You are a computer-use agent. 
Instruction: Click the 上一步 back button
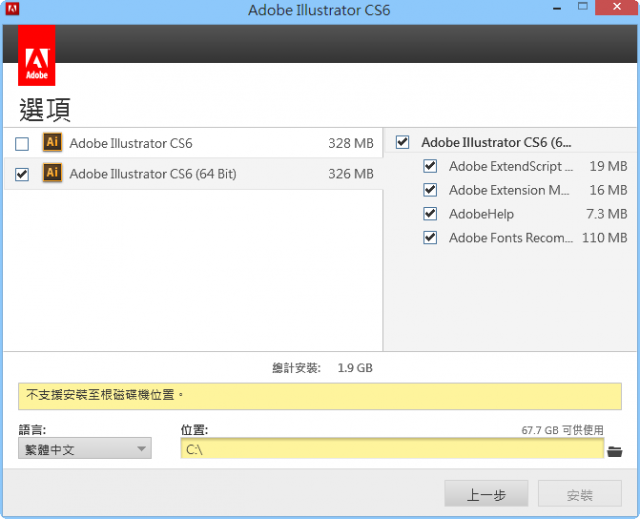click(x=486, y=494)
